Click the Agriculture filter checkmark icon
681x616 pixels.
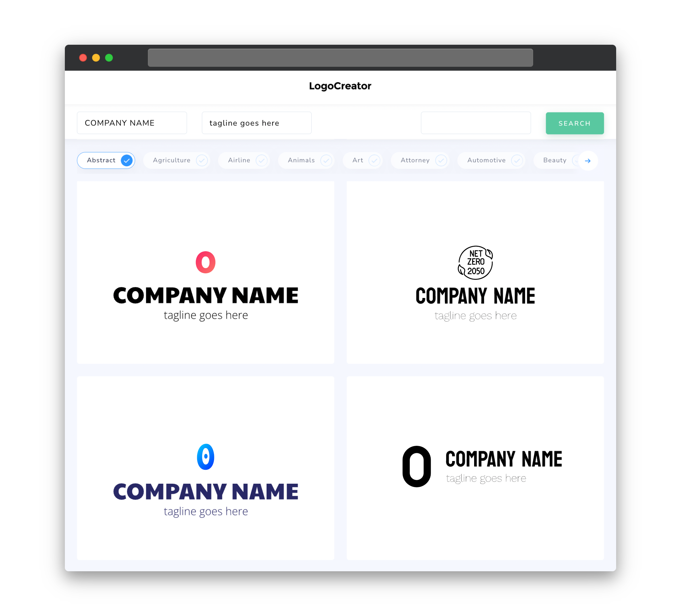[202, 160]
